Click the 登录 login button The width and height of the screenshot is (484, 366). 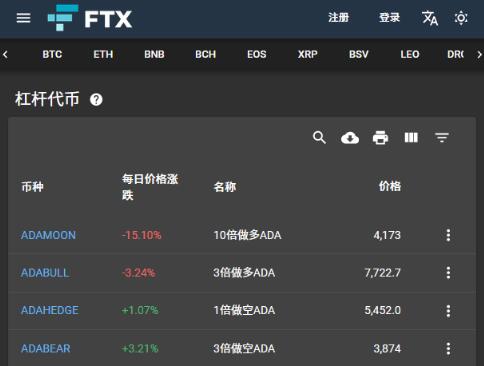[x=389, y=18]
